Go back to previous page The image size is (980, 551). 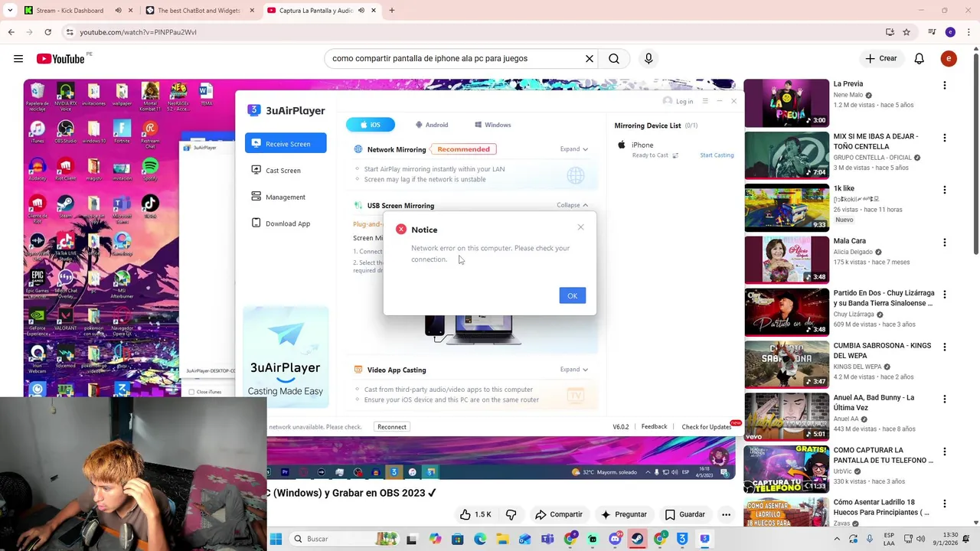11,32
